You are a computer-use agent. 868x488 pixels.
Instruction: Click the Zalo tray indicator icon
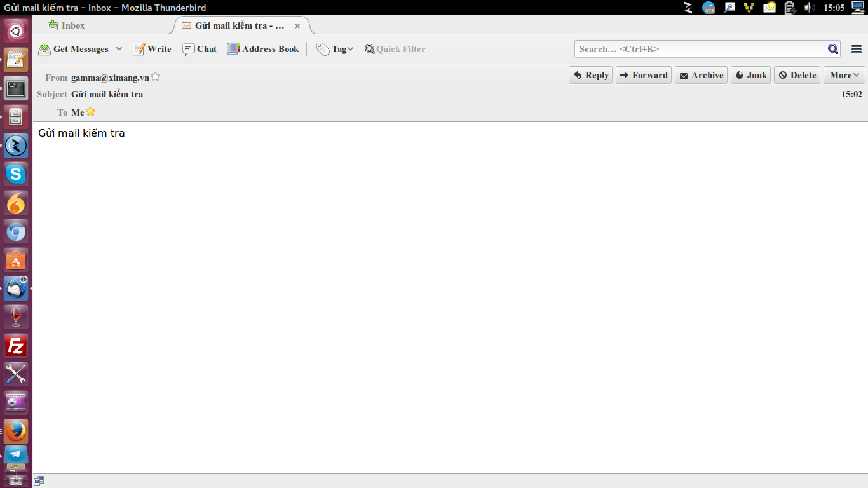point(688,8)
